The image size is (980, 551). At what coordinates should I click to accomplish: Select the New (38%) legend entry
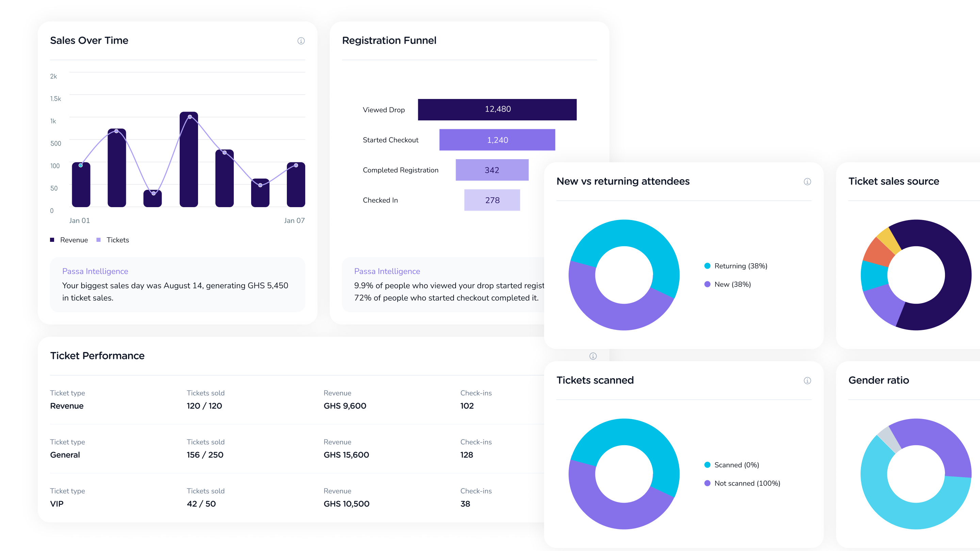(728, 284)
